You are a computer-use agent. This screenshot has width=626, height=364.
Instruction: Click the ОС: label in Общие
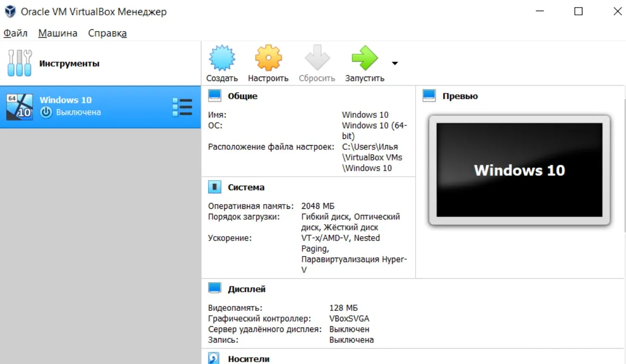tap(215, 125)
